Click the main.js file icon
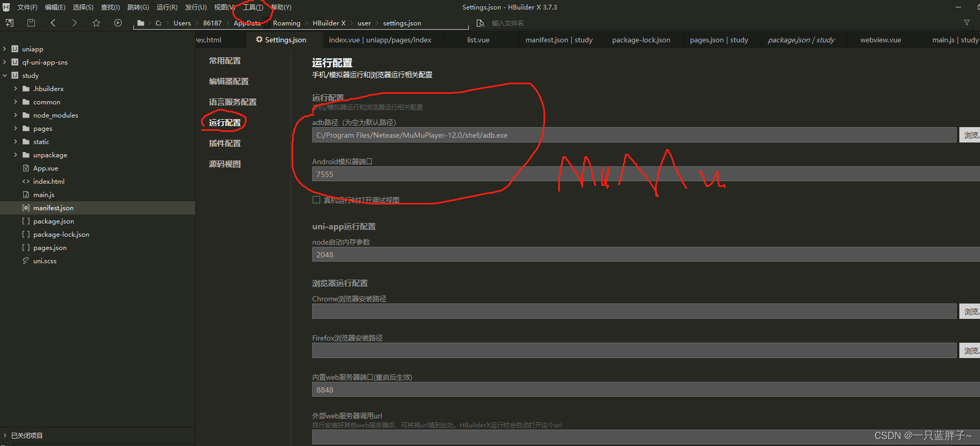Image resolution: width=980 pixels, height=446 pixels. tap(26, 194)
